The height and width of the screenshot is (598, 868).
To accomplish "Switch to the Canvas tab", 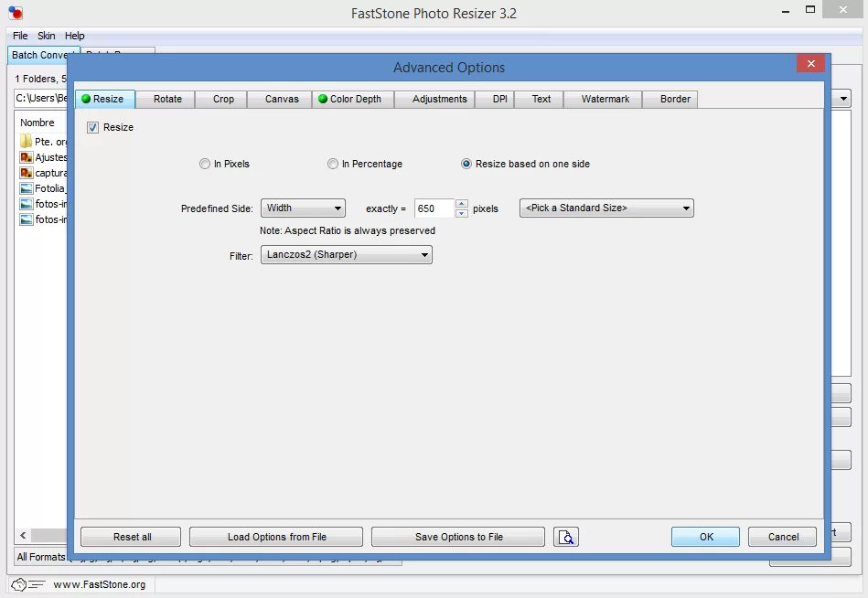I will click(x=282, y=99).
